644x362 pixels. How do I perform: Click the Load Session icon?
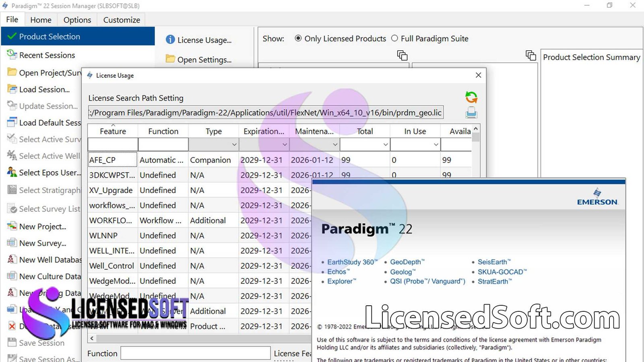click(x=12, y=89)
